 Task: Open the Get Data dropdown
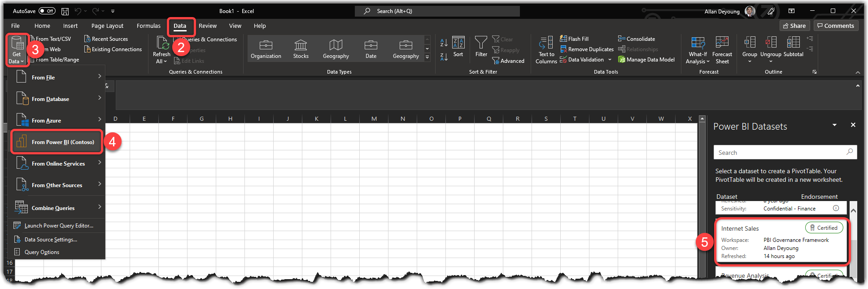(17, 50)
